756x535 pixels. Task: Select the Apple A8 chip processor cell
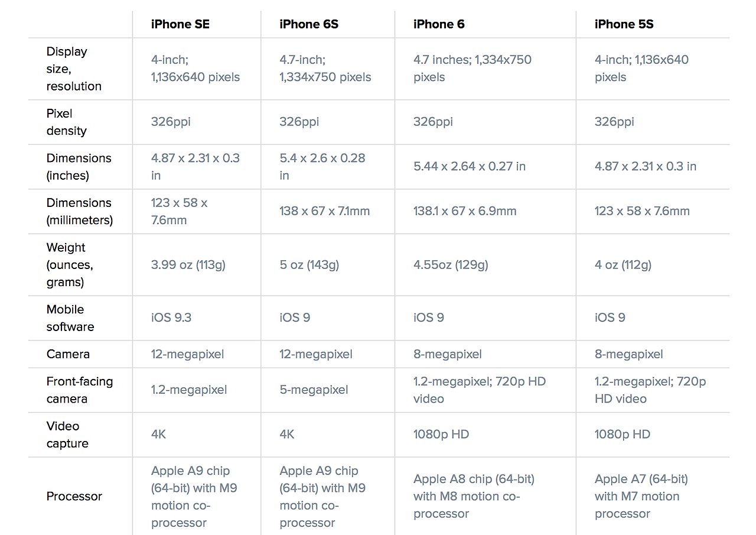pyautogui.click(x=474, y=497)
